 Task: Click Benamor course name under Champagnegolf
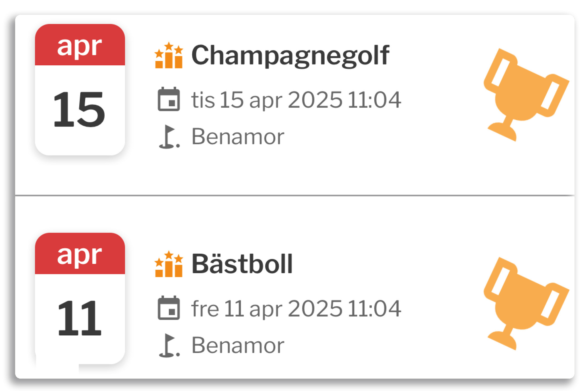pyautogui.click(x=238, y=137)
